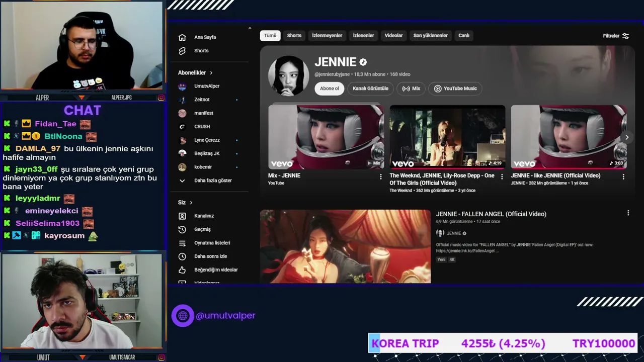Open the YouTube Music button
Screen dimensions: 644x362
(455, 88)
